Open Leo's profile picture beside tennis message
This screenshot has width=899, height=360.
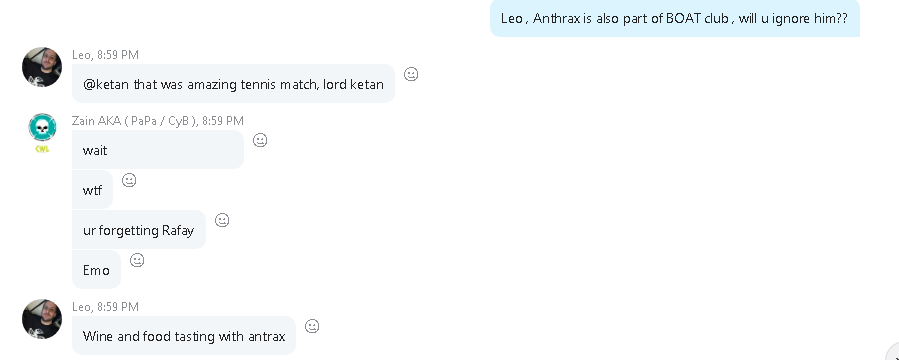click(42, 67)
